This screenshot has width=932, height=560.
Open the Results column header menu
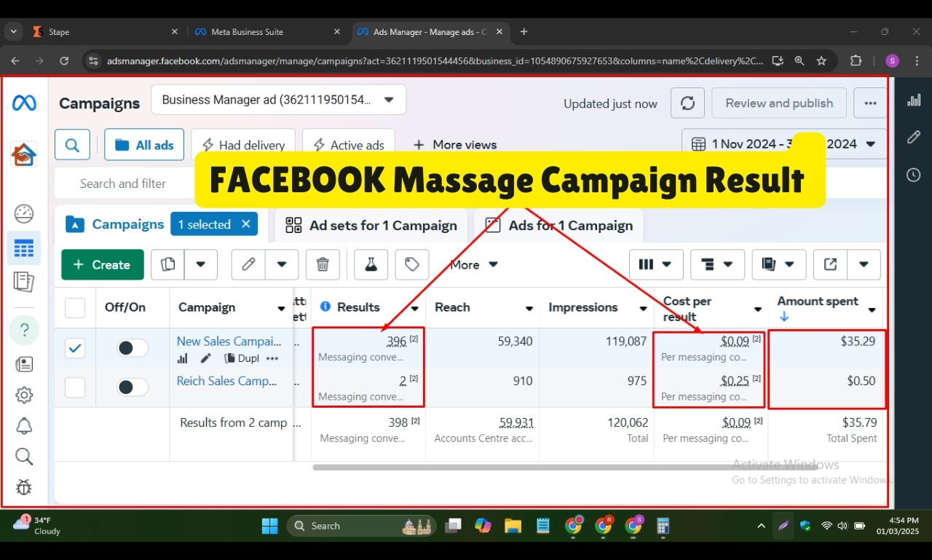coord(415,308)
